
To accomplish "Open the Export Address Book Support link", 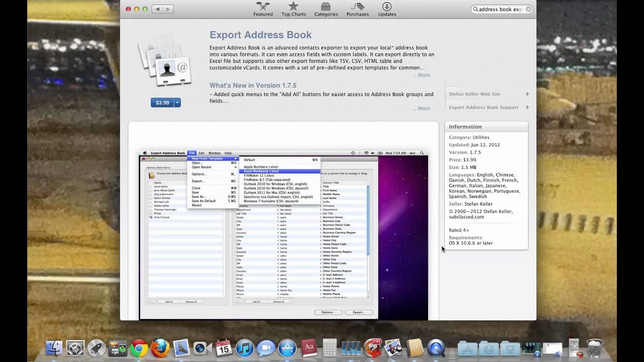I will coord(488,107).
